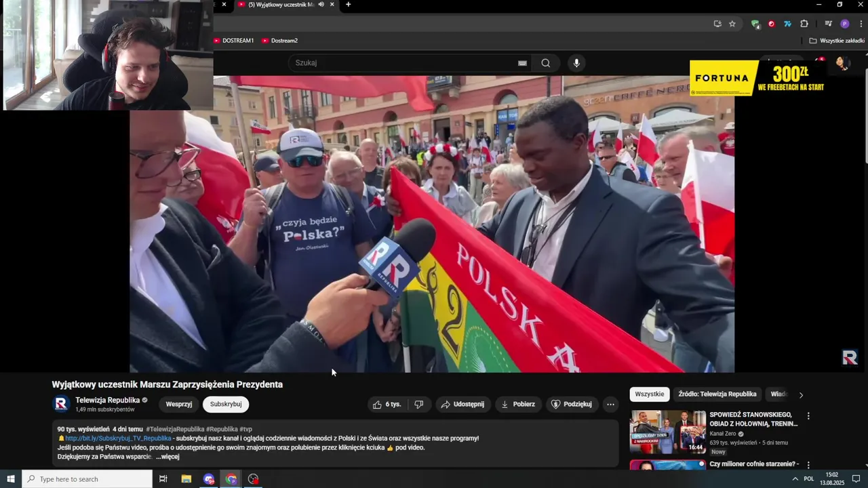
Task: Start voice search with the microphone
Action: [576, 63]
